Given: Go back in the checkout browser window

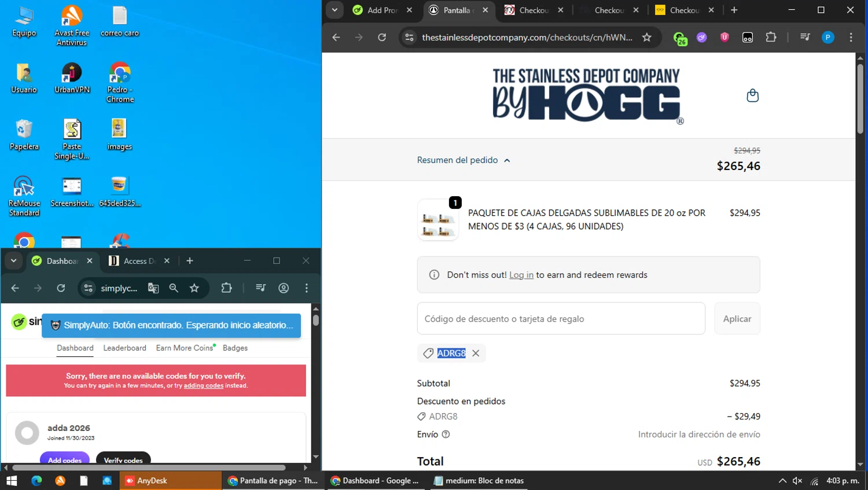Looking at the screenshot, I should pos(336,38).
